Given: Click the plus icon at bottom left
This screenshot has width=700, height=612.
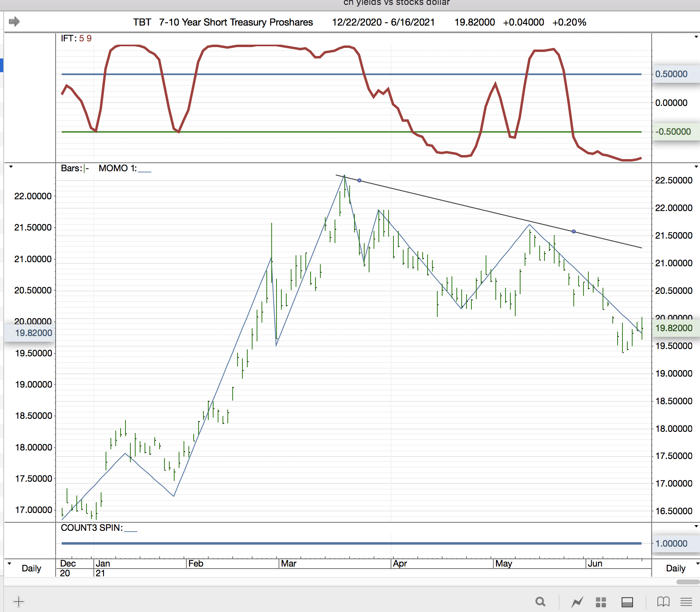Looking at the screenshot, I should 19,601.
